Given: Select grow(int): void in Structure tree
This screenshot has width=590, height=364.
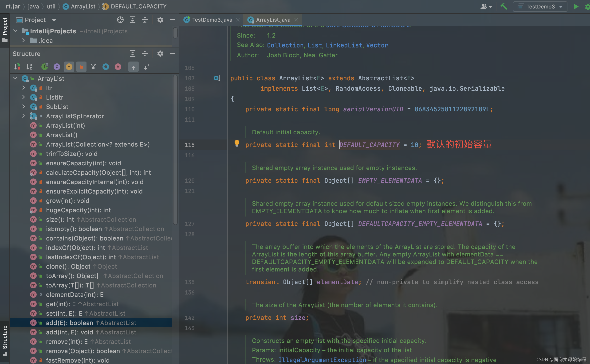Looking at the screenshot, I should [x=67, y=201].
